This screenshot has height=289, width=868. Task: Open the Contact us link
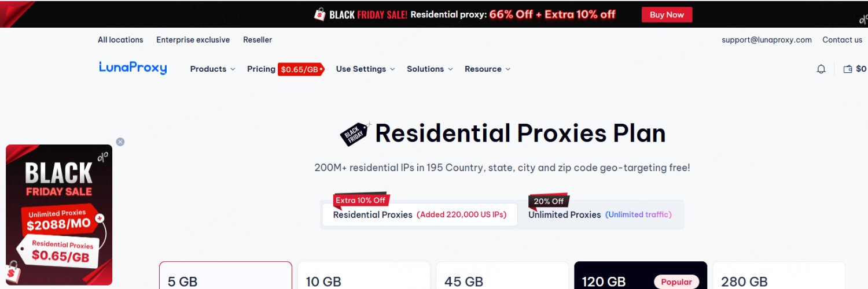click(x=842, y=40)
